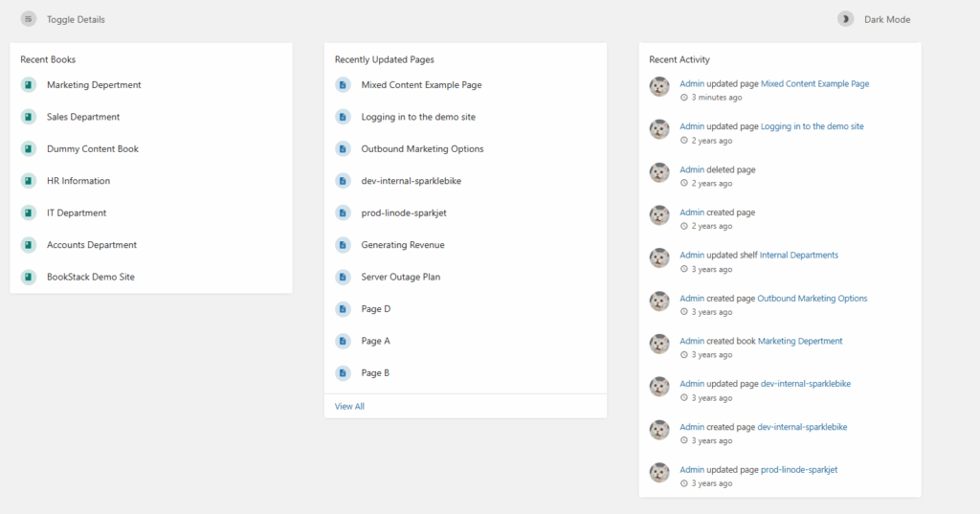
Task: Click the book icon next to HR Information
Action: coord(29,181)
